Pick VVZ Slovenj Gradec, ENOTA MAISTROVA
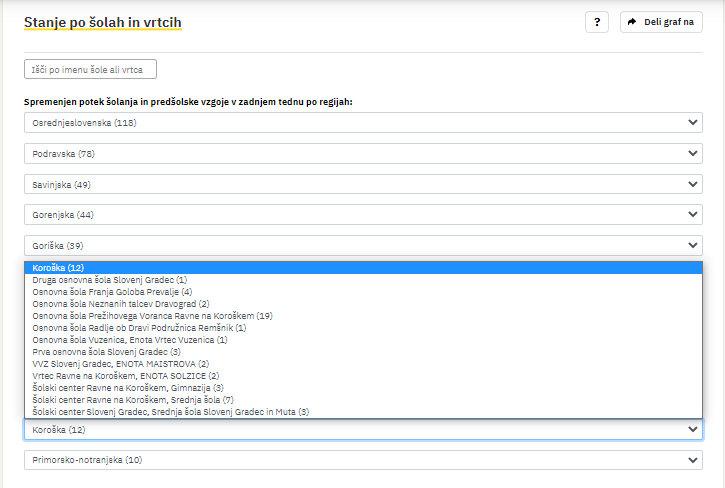This screenshot has height=488, width=725. pos(121,364)
